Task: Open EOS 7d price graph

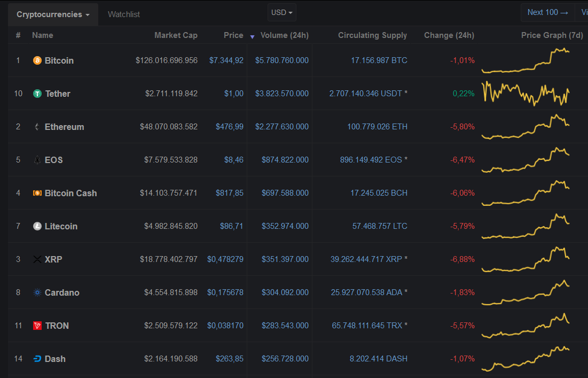Action: tap(526, 159)
